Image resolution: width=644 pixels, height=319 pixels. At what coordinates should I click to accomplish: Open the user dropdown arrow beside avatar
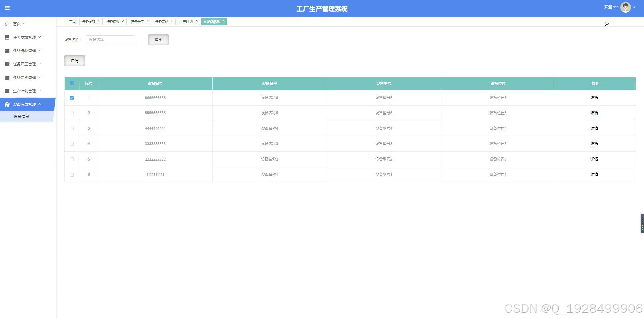(634, 7)
